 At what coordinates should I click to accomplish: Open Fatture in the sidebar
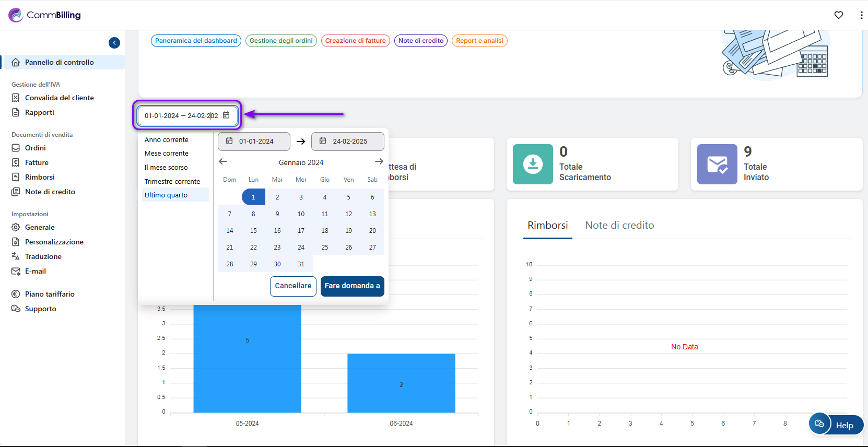click(x=37, y=162)
